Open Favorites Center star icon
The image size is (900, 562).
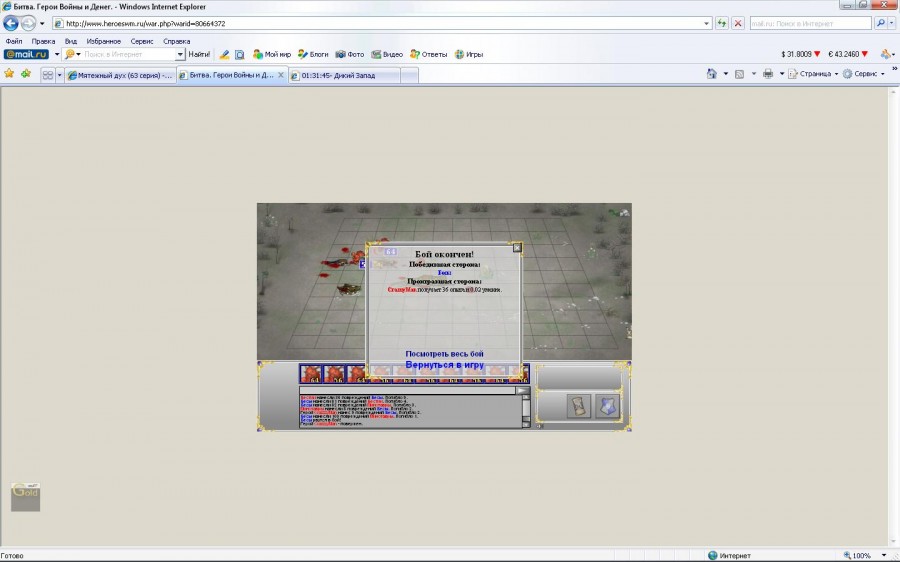click(x=9, y=73)
